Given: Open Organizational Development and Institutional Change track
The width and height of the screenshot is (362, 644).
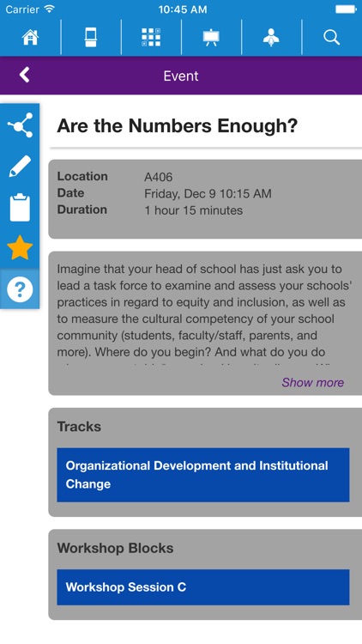Looking at the screenshot, I should click(x=203, y=475).
